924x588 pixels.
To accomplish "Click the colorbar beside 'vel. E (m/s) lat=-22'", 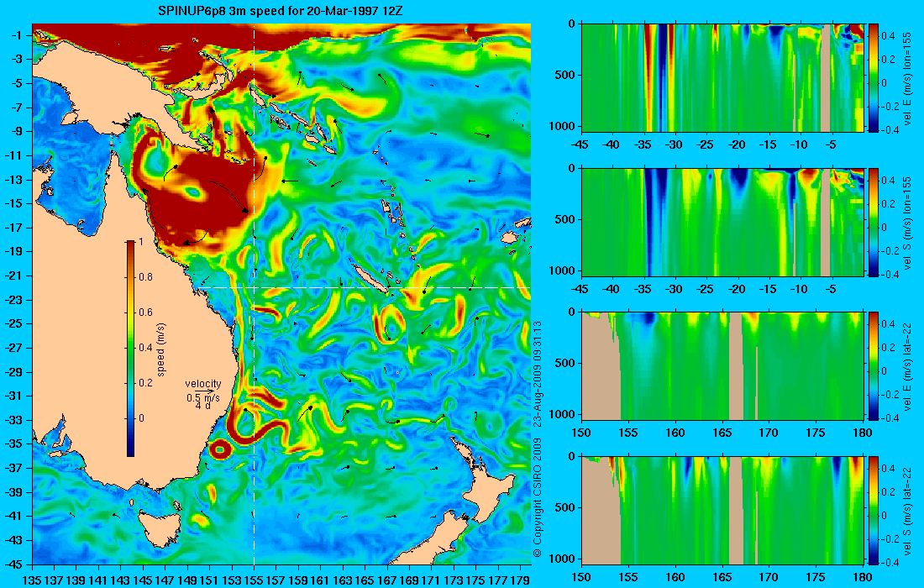I will 873,365.
